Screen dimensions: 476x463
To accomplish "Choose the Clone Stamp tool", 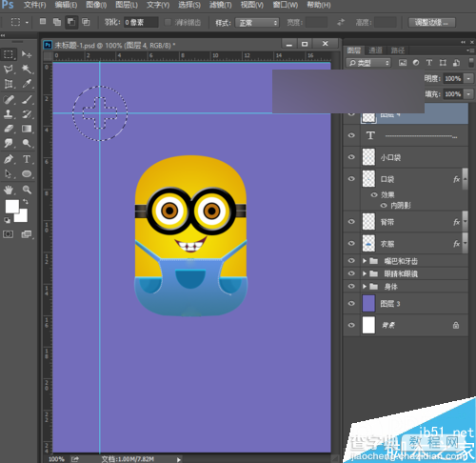I will point(9,113).
